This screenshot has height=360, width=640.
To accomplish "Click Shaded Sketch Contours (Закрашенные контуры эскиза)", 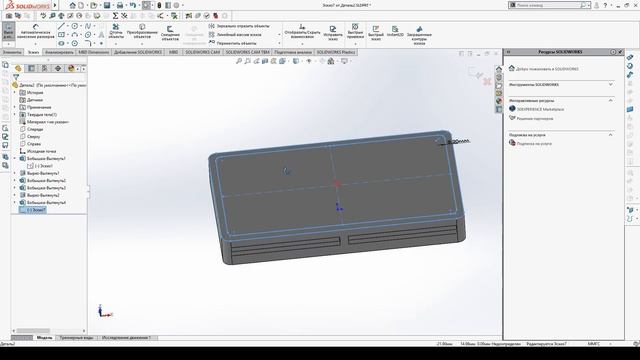I will click(x=419, y=35).
